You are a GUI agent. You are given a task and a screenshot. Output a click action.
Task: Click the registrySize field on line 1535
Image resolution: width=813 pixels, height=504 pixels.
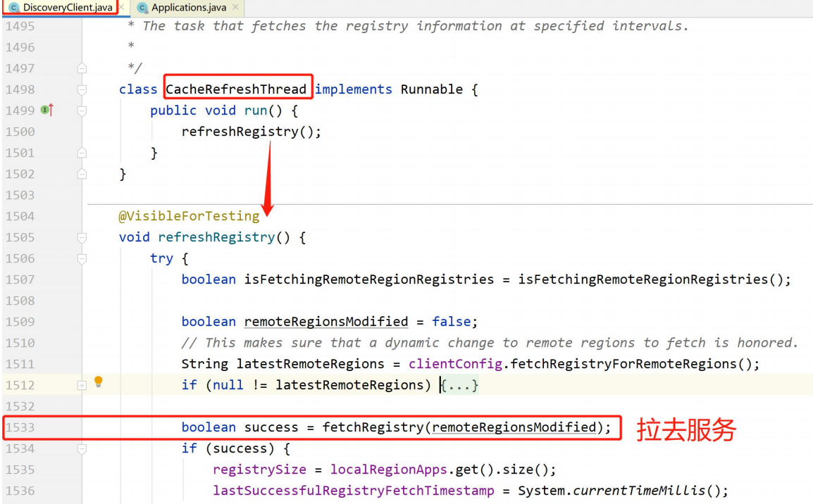[259, 470]
